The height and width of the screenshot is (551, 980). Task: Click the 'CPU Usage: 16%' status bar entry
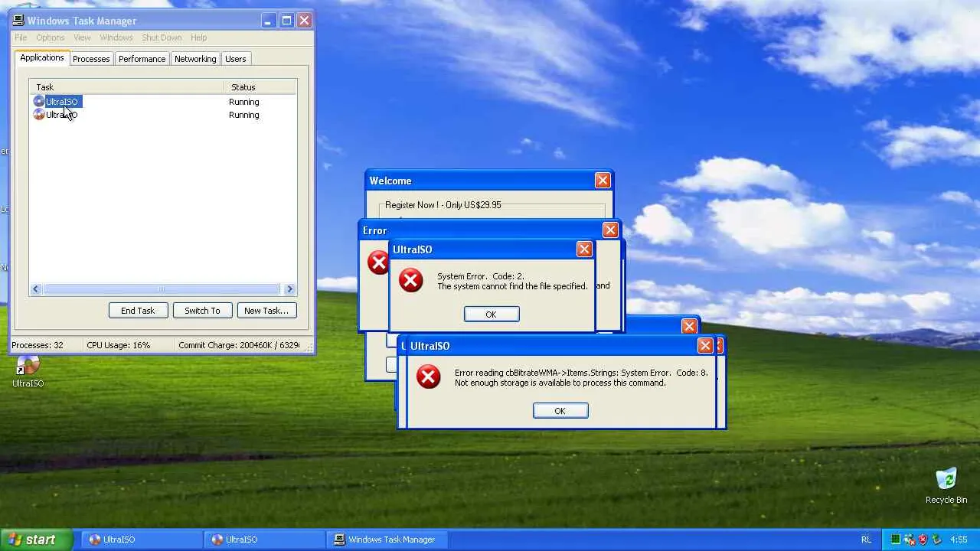(119, 345)
